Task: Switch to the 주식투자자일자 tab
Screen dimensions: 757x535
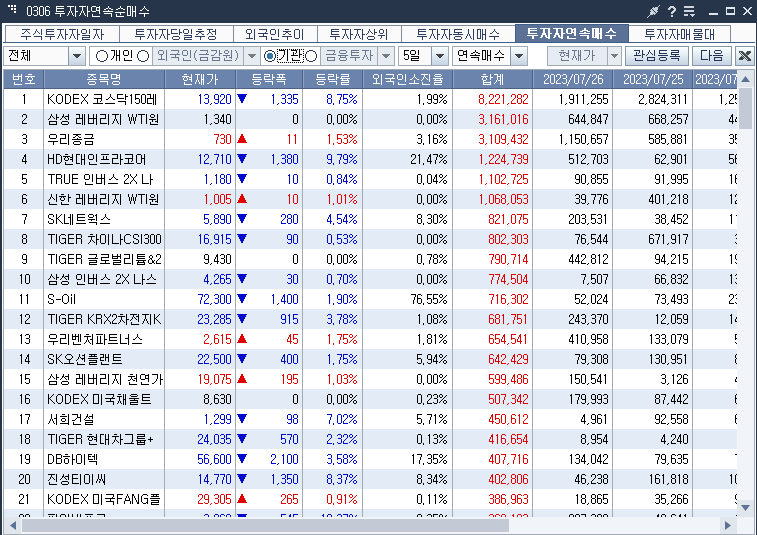Action: [x=62, y=34]
